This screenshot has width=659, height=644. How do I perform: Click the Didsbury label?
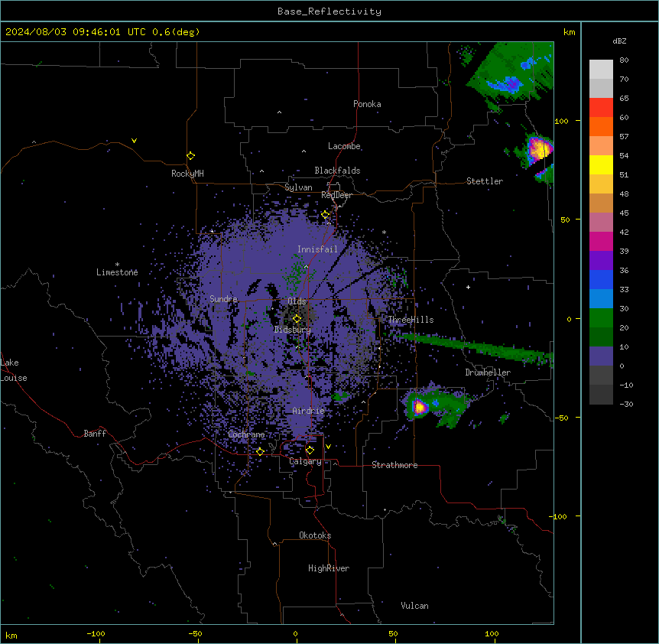coord(293,330)
